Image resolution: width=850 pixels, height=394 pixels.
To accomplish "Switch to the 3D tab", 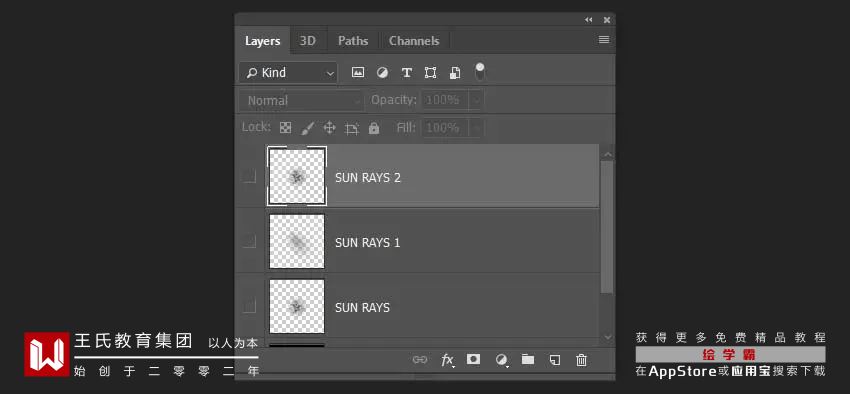I will 307,41.
